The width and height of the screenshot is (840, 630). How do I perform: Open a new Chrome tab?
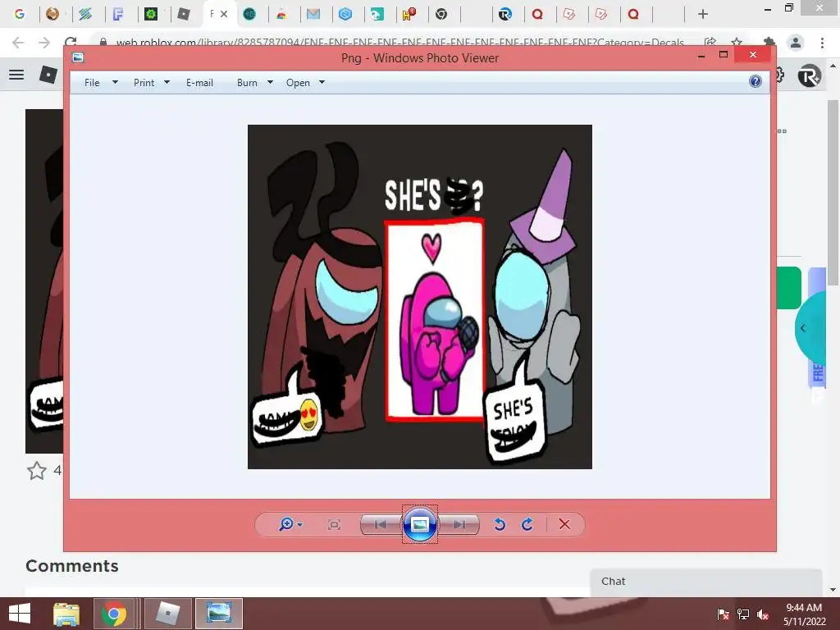coord(703,14)
